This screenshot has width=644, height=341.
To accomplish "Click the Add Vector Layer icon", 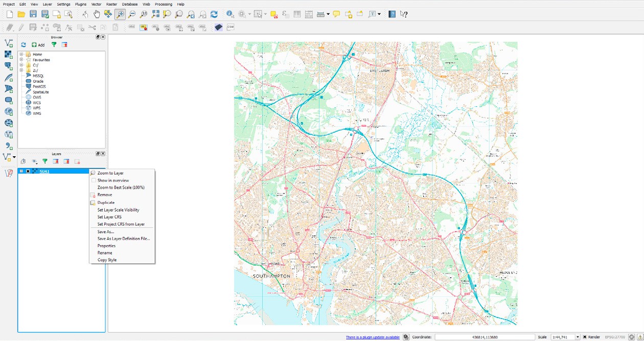I will click(8, 43).
